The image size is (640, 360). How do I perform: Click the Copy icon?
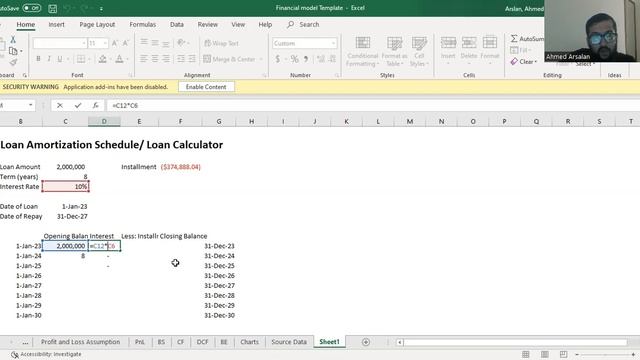point(13,51)
